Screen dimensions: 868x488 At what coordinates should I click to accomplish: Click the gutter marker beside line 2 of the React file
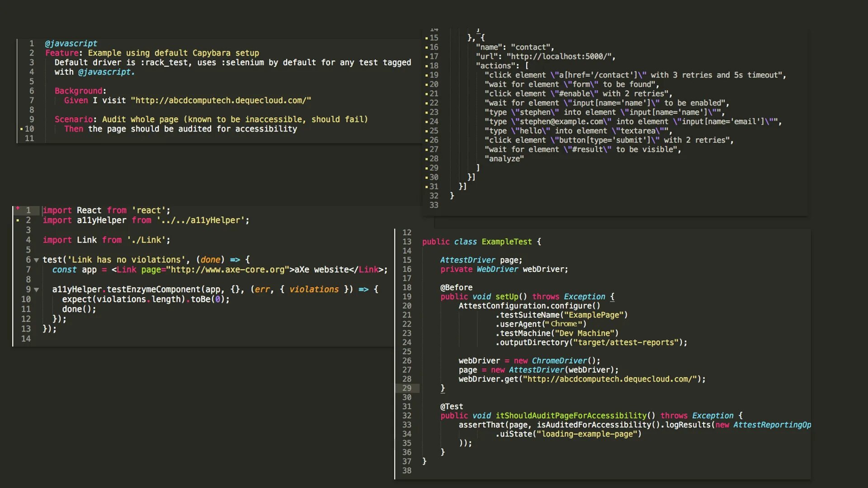[18, 221]
